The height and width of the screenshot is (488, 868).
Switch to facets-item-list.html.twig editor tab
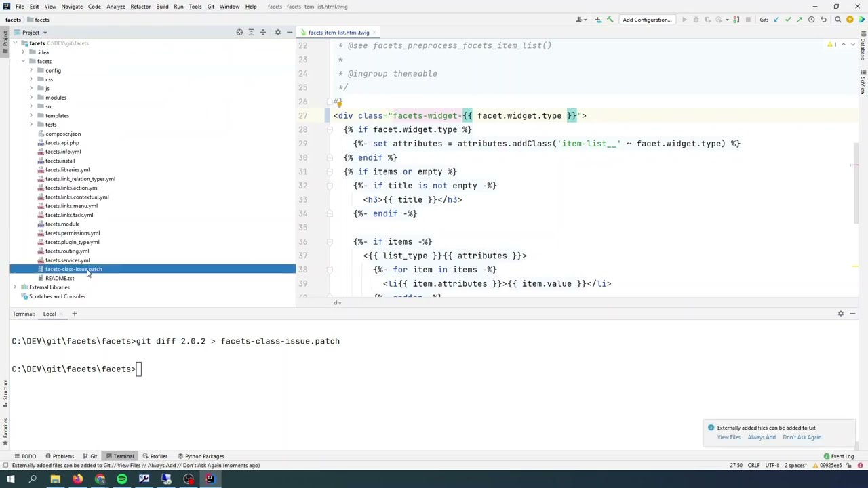click(x=338, y=33)
